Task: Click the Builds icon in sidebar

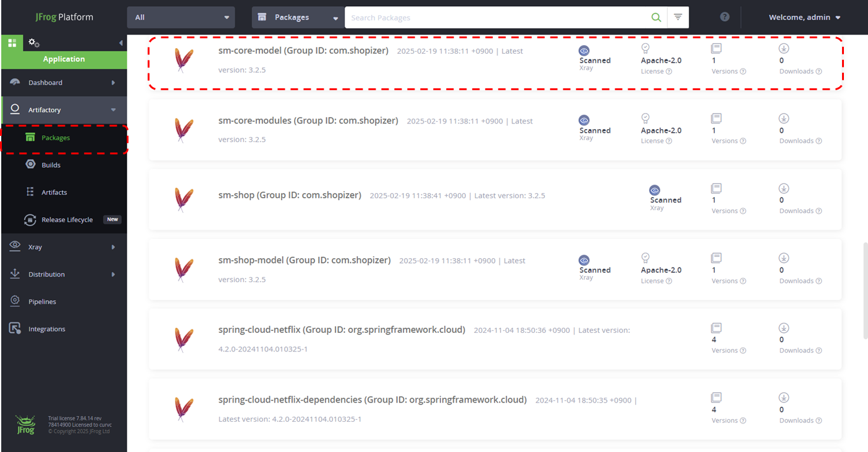Action: [30, 164]
